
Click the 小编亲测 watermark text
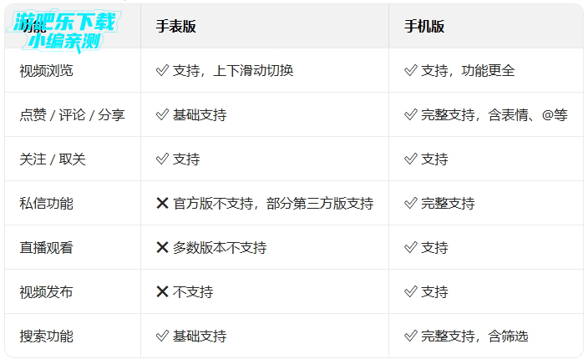[63, 40]
